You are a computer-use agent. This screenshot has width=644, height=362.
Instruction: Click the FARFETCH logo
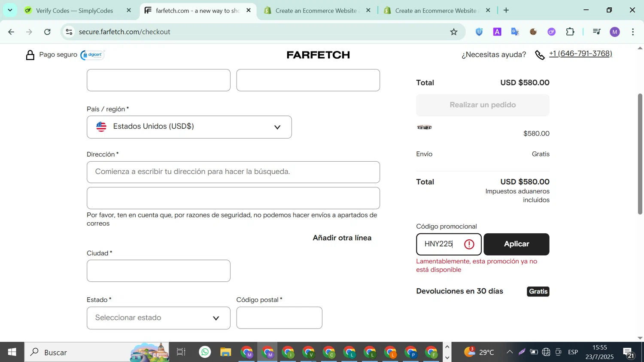(318, 55)
